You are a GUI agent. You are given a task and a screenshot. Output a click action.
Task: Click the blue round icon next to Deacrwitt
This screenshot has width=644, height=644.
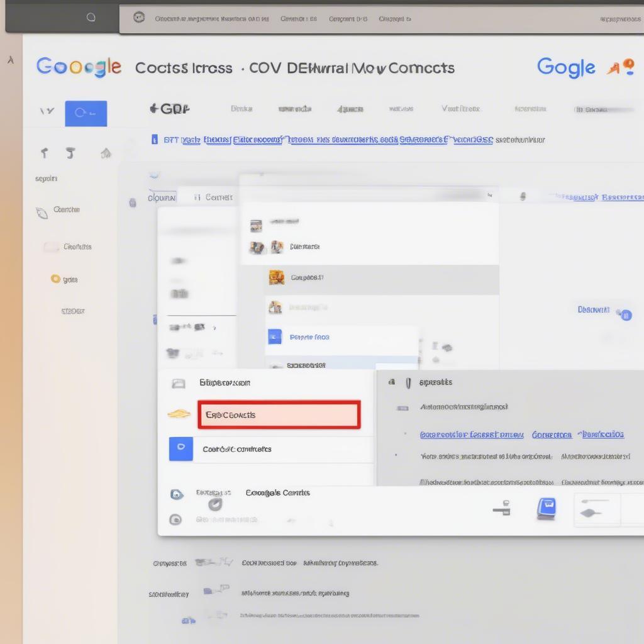(626, 315)
